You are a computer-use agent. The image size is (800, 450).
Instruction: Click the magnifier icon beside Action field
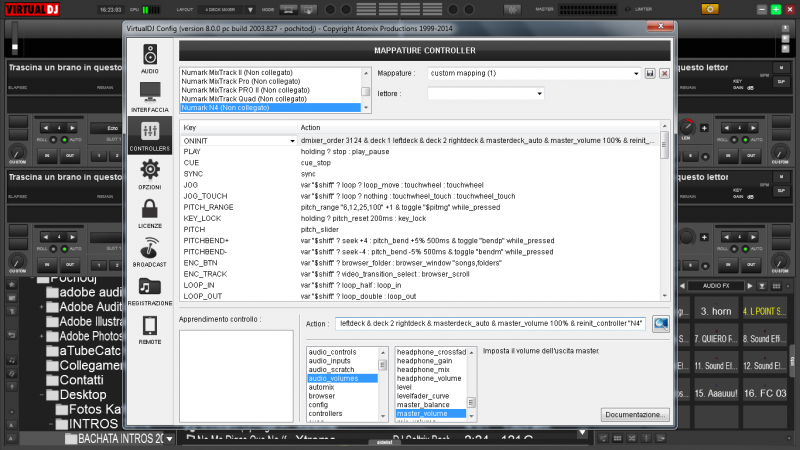661,323
